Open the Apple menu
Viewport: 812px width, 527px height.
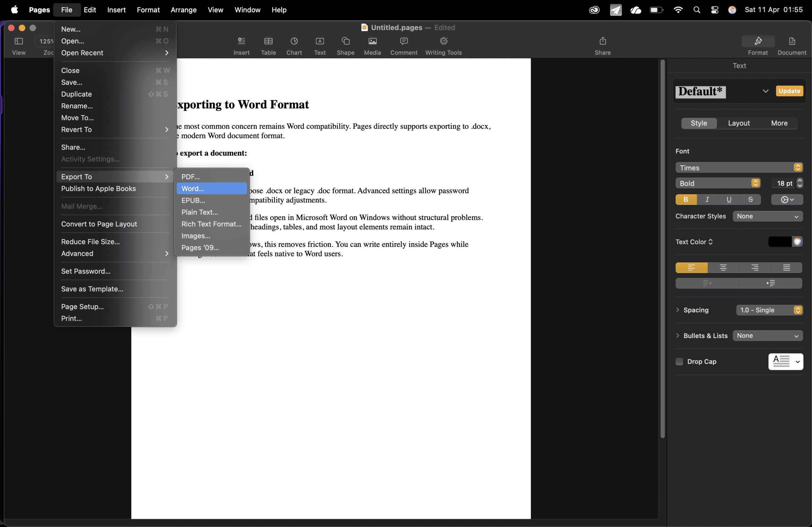15,10
